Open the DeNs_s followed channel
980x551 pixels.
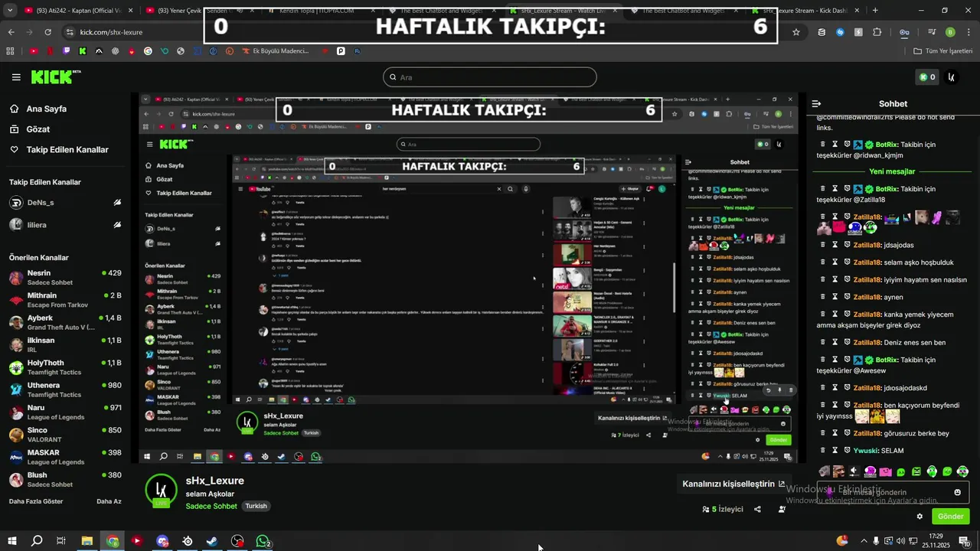(x=65, y=203)
